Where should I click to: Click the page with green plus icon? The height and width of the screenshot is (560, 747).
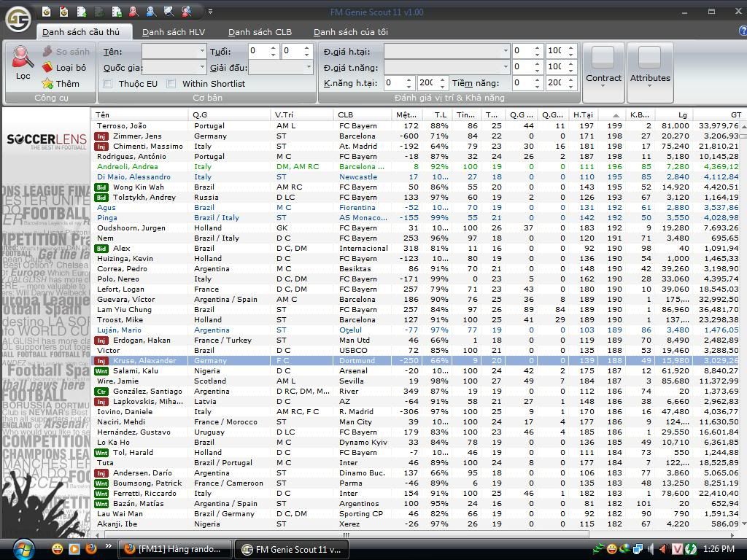[x=82, y=12]
